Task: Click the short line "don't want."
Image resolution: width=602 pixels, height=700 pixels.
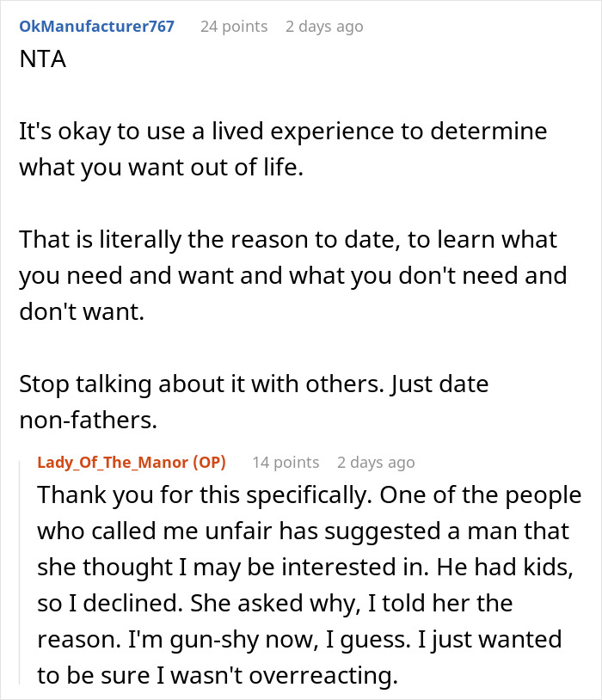Action: click(x=81, y=310)
